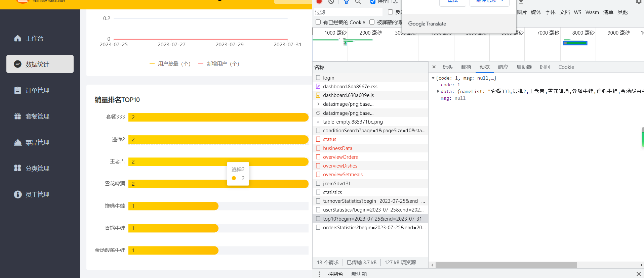The image size is (644, 278).
Task: Switch to 启动器 initiator tab
Action: click(x=524, y=67)
